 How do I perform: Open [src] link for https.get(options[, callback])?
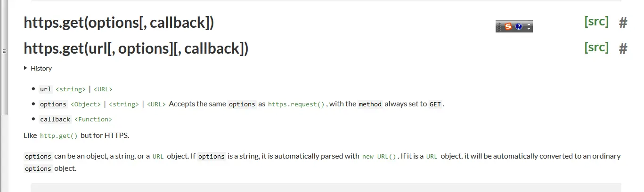[x=596, y=22]
